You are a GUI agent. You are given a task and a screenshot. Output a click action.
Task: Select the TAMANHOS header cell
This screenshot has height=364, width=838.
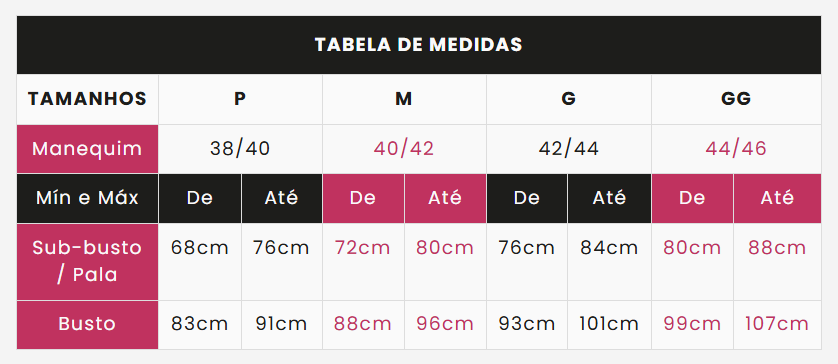(88, 99)
